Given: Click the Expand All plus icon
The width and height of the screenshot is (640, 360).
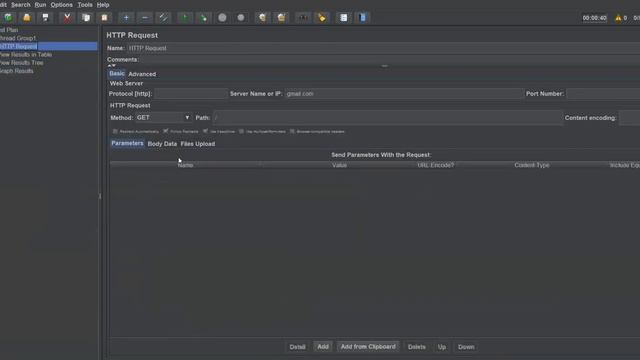Looking at the screenshot, I should [x=126, y=18].
